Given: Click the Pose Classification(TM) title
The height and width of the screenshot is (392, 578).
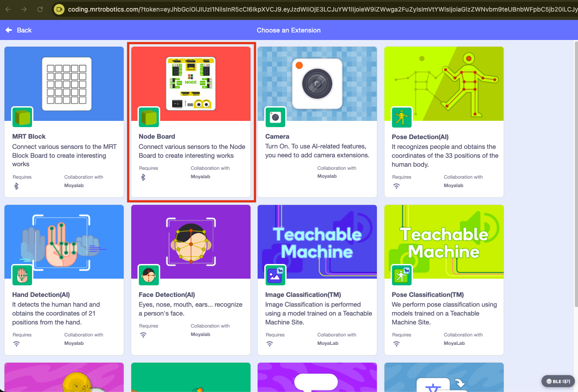Looking at the screenshot, I should 428,295.
